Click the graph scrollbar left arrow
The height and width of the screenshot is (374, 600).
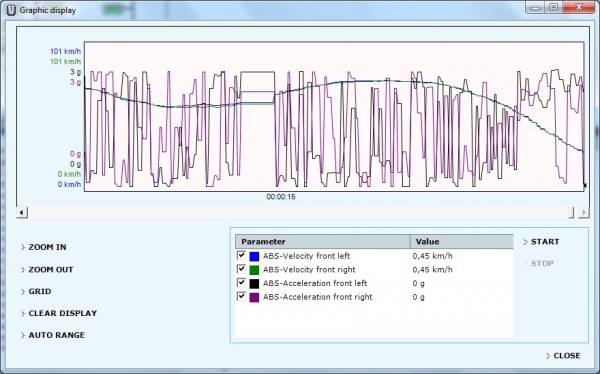(22, 212)
